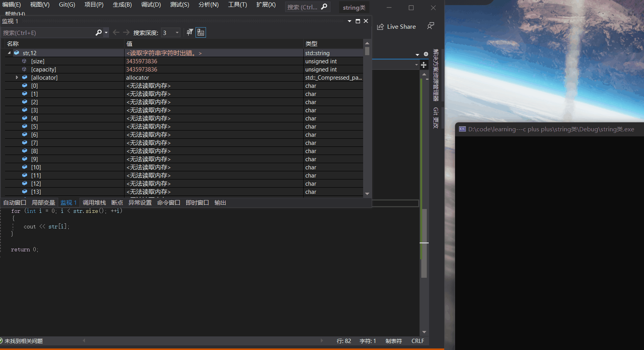Image resolution: width=644 pixels, height=350 pixels.
Task: Click the feedback person icon beside Live Share
Action: 430,26
